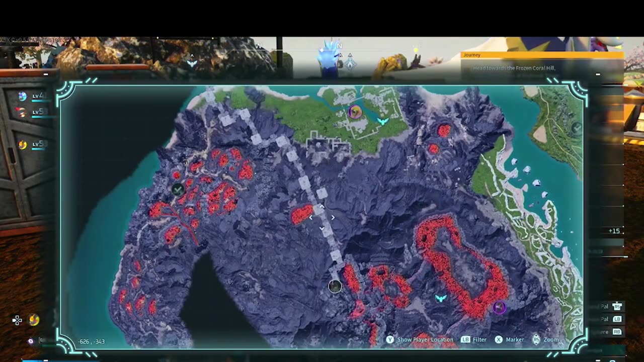Click Show Player Location prompt
This screenshot has height=362, width=644.
coord(425,340)
